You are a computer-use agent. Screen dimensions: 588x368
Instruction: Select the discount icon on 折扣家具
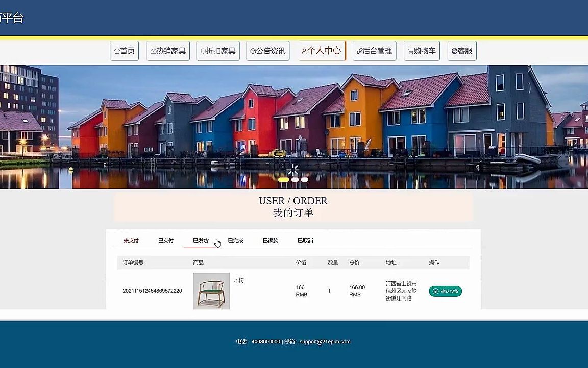[204, 51]
